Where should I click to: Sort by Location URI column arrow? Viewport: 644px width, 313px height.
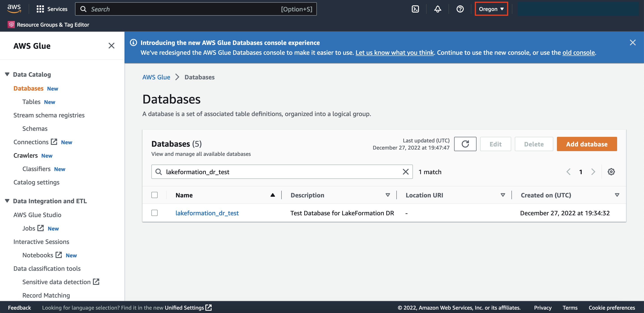(x=503, y=195)
